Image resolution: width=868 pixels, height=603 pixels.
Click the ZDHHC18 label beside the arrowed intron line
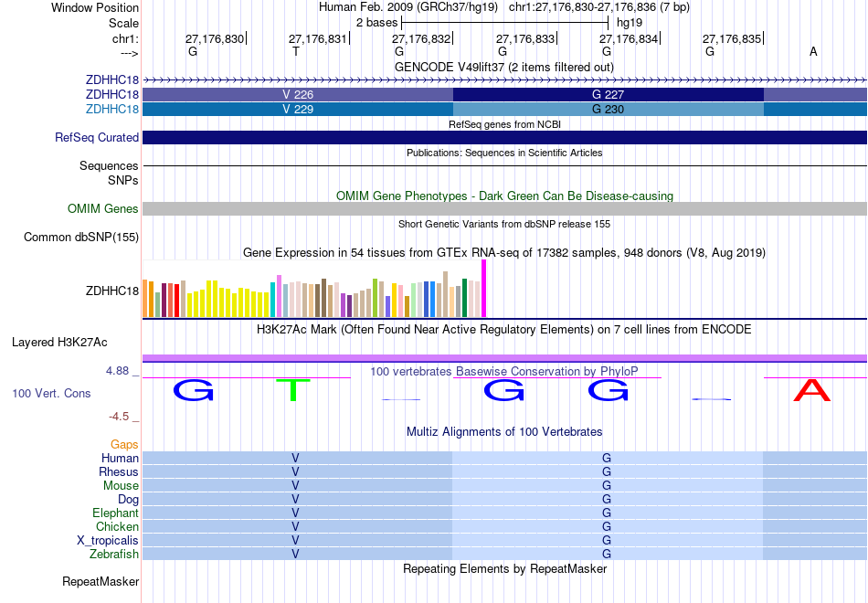(x=111, y=79)
